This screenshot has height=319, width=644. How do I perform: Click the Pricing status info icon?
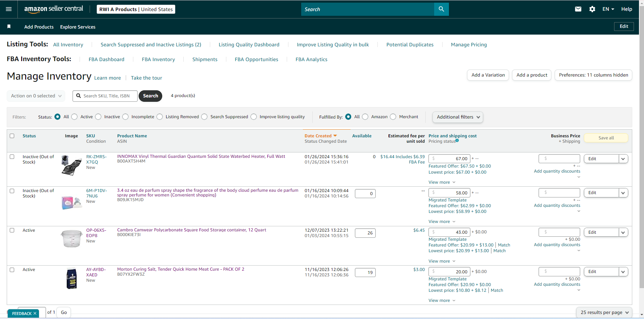457,141
